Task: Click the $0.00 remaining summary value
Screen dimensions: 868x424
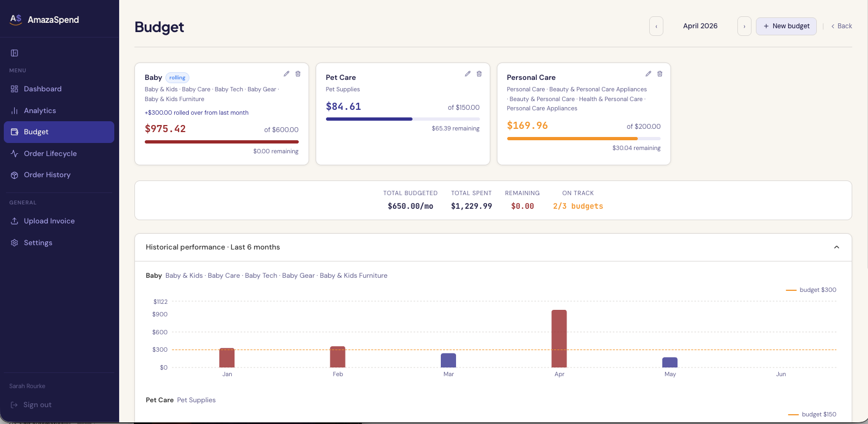Action: pos(522,206)
